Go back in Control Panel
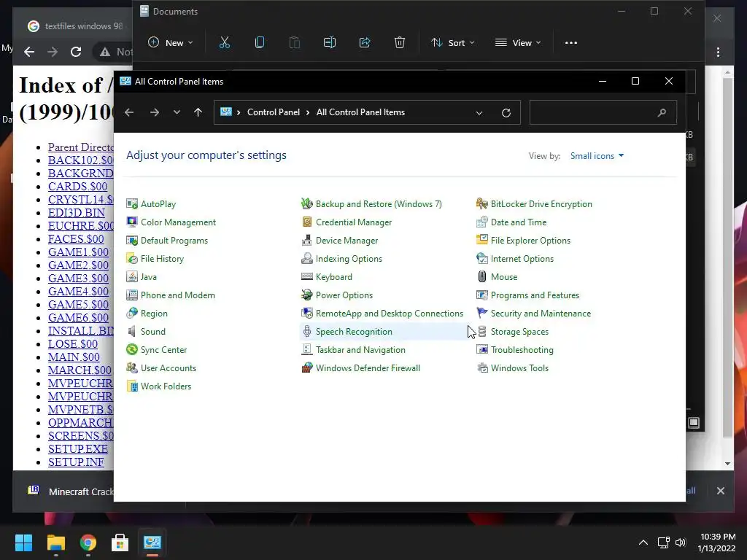747x560 pixels. [x=129, y=112]
